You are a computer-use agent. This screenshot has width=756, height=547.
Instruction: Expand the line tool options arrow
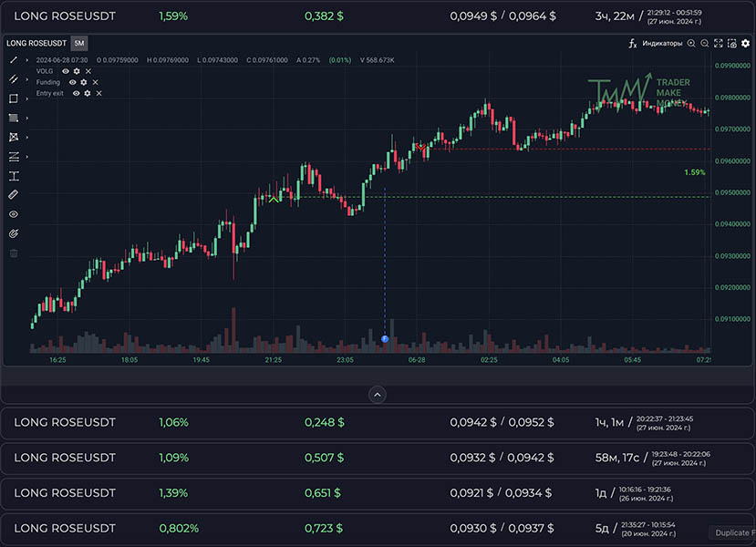[x=26, y=60]
